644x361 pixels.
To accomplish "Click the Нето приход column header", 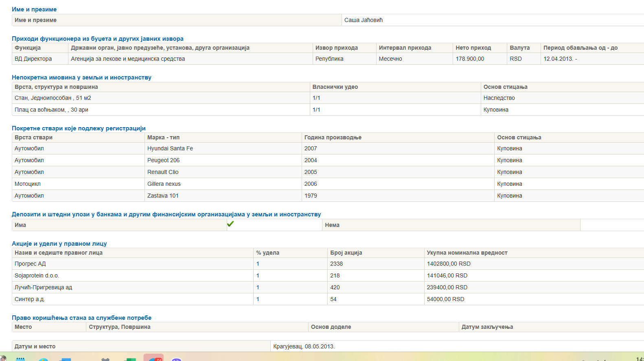I will click(473, 48).
